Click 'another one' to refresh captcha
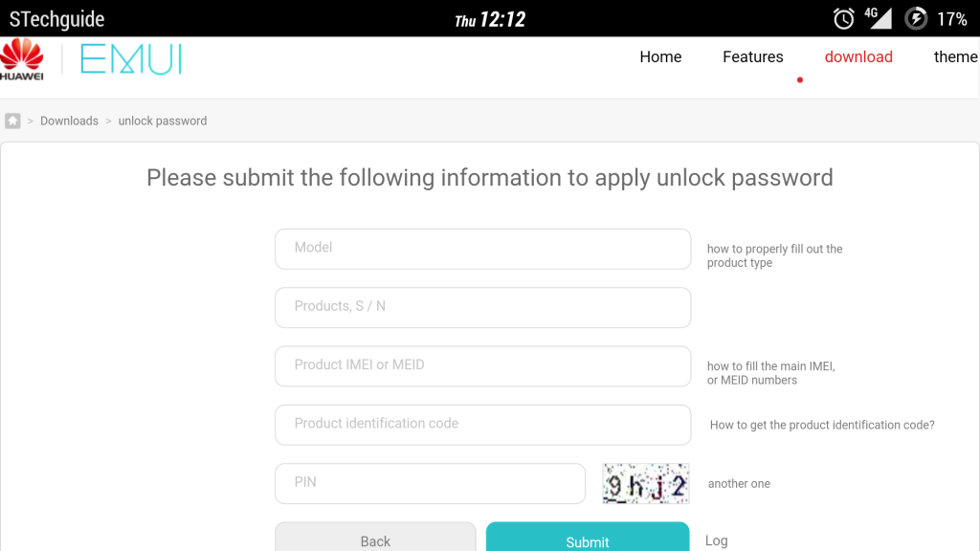This screenshot has height=551, width=980. (739, 484)
